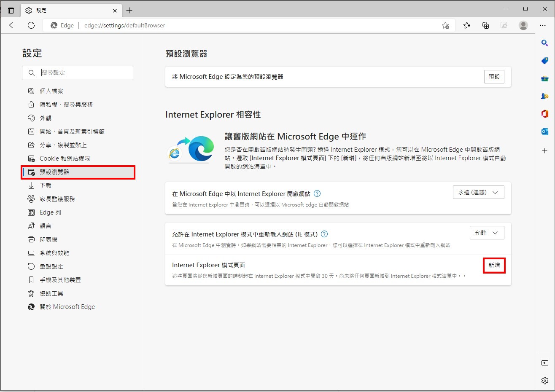Screen dimensions: 555x392
Task: Click the refresh page icon
Action: point(31,25)
